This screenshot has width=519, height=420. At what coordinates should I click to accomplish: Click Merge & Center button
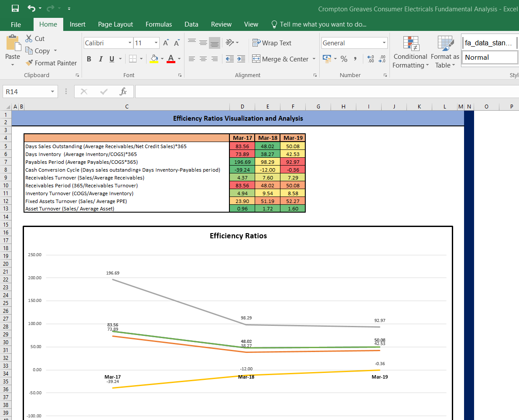280,59
